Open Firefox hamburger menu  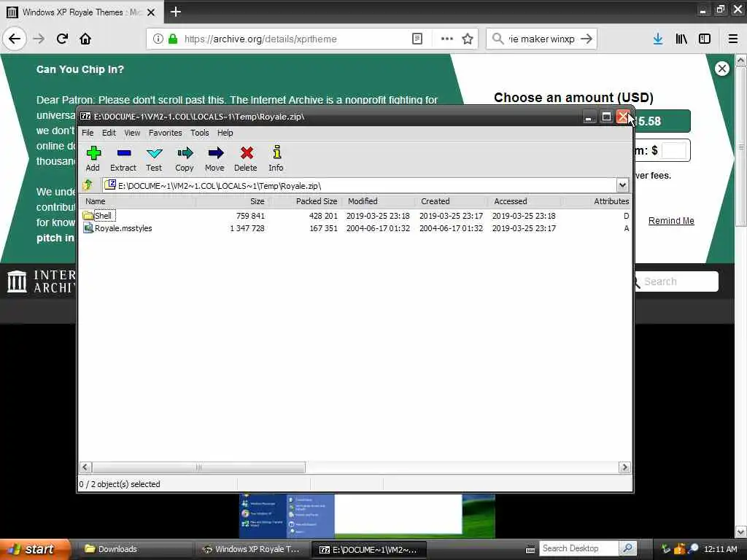[733, 39]
